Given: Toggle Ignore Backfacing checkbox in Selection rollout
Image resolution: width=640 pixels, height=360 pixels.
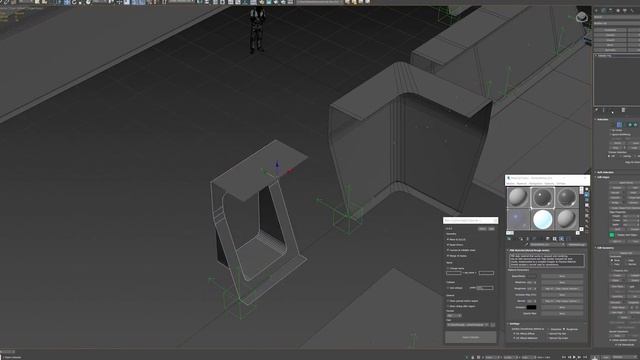Looking at the screenshot, I should point(611,134).
